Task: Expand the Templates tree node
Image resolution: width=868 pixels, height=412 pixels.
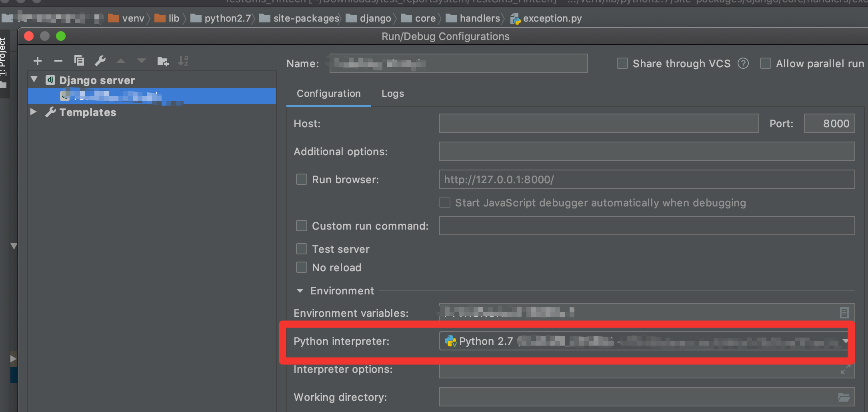Action: 33,112
